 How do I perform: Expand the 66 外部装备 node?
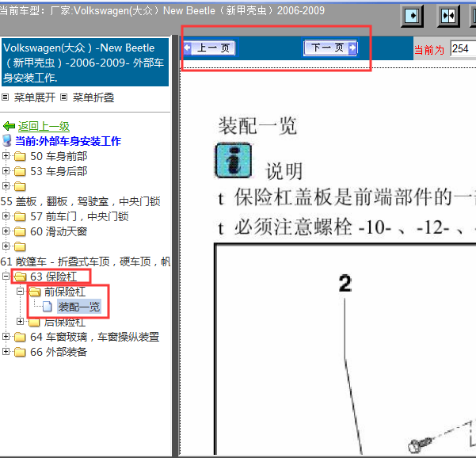point(6,351)
